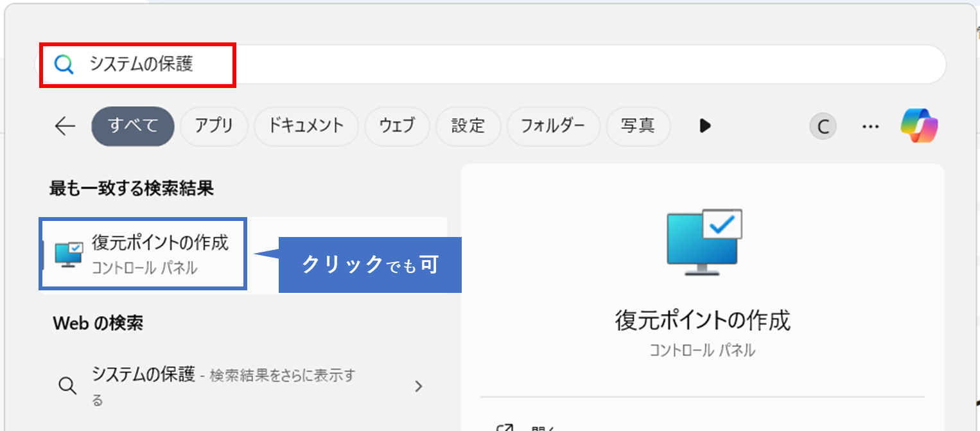Click the Web の検索 heading
This screenshot has width=980, height=431.
click(x=98, y=323)
